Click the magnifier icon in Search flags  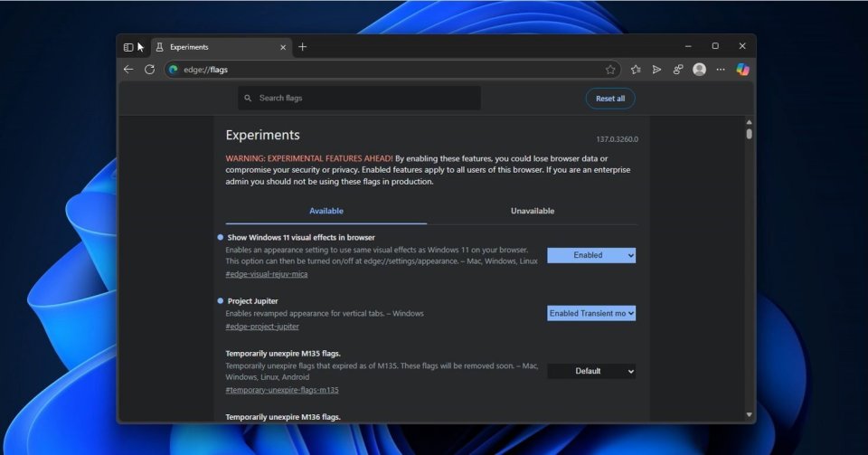[x=248, y=98]
